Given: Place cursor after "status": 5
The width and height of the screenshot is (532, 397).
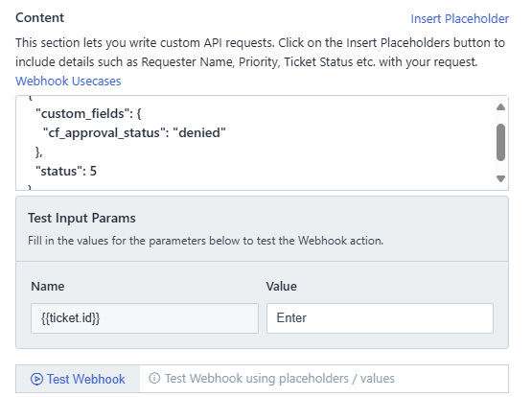Looking at the screenshot, I should click(97, 171).
